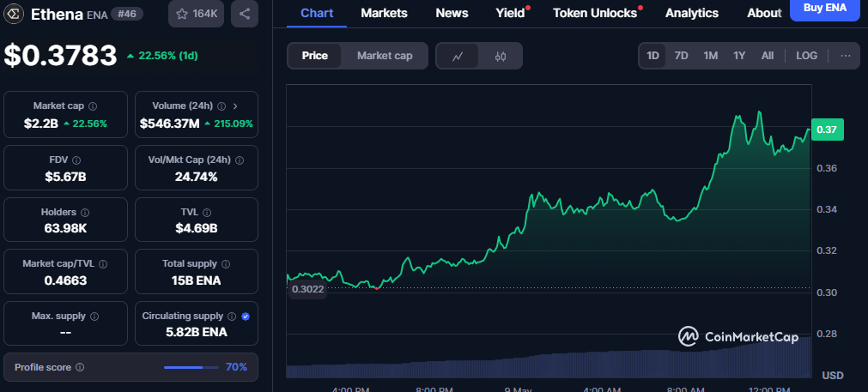Click the $4.69B TVL value
Image resolution: width=868 pixels, height=392 pixels.
(197, 228)
